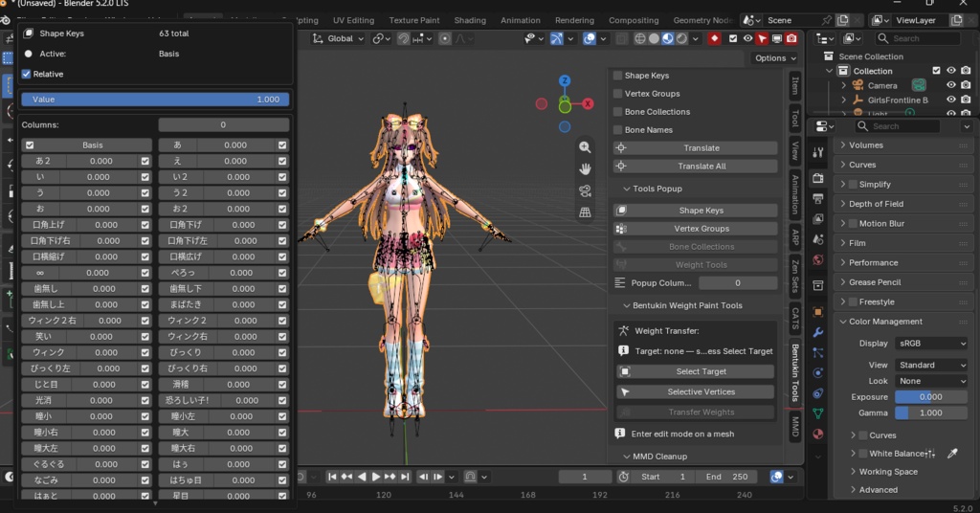Open the Output properties tab icon
The height and width of the screenshot is (513, 980).
tap(817, 199)
